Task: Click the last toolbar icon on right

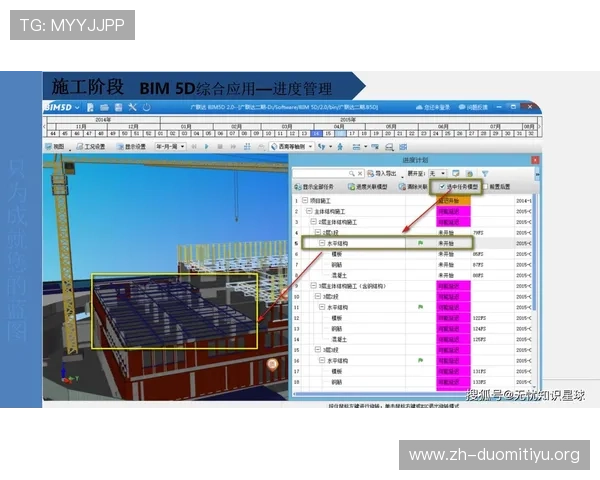Action: point(403,147)
